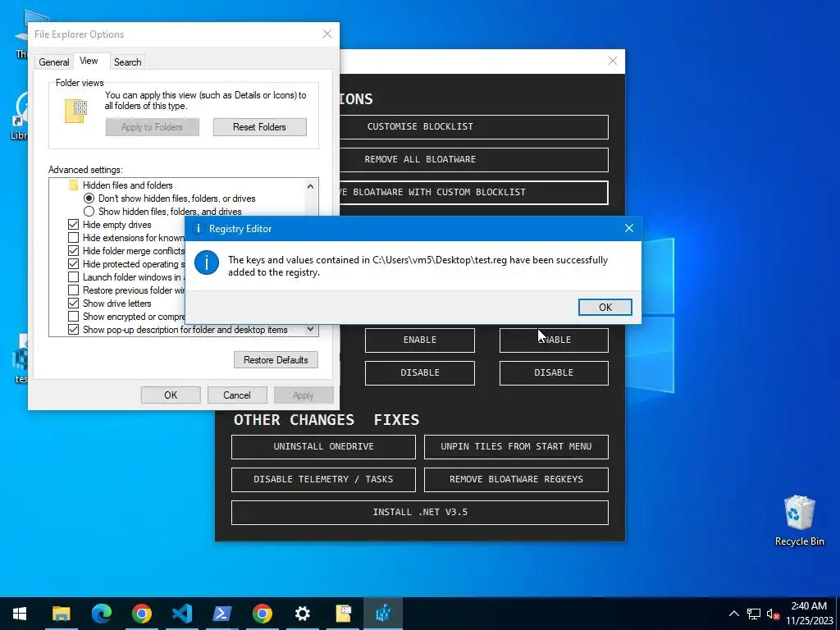Switch to the General tab
The height and width of the screenshot is (630, 840).
point(53,62)
